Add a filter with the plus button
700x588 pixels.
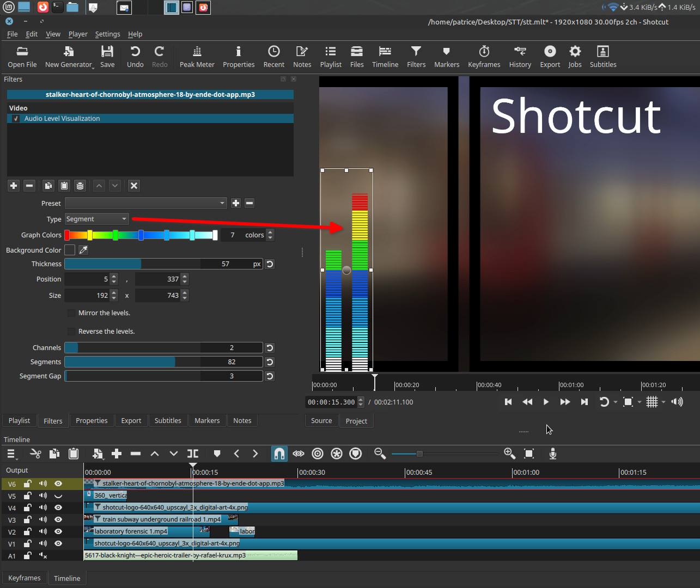pos(14,186)
